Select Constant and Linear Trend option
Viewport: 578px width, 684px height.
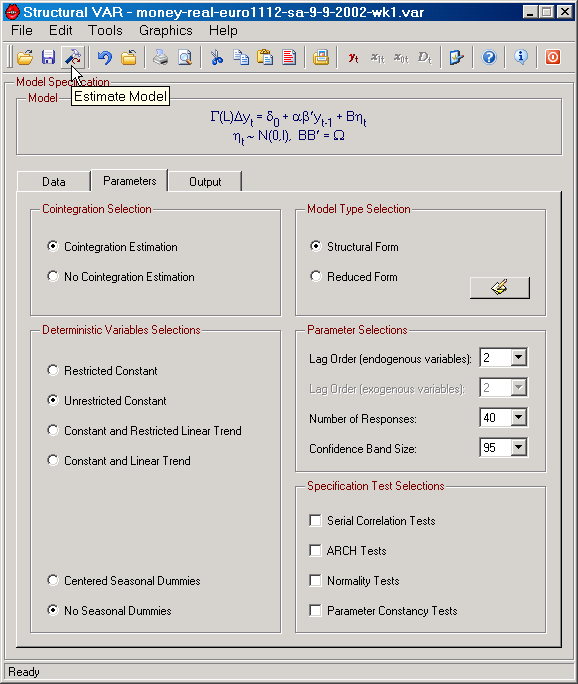tap(119, 461)
